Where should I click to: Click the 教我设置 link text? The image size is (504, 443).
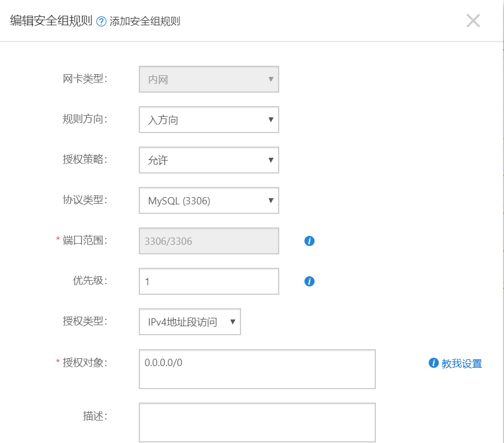[x=461, y=364]
